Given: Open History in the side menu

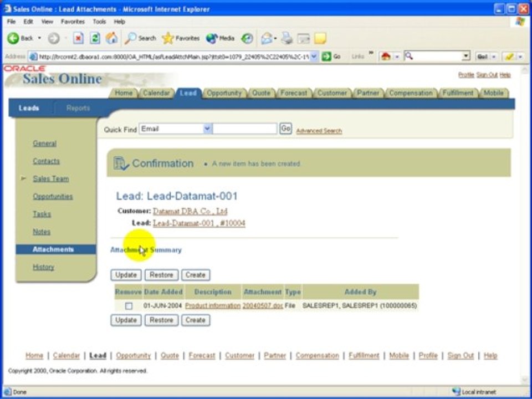Looking at the screenshot, I should [x=43, y=267].
